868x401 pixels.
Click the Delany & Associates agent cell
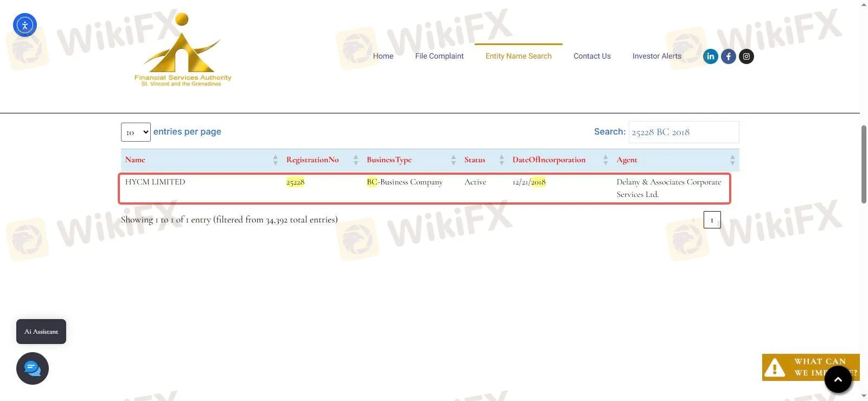[669, 188]
